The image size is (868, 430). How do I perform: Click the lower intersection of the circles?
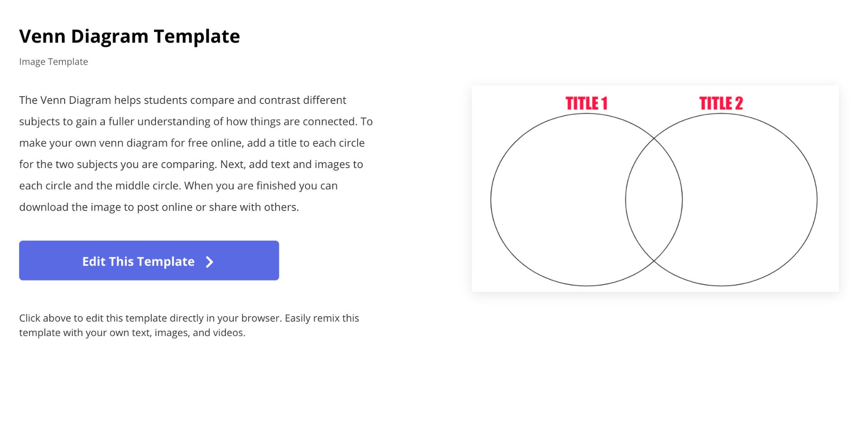click(654, 261)
